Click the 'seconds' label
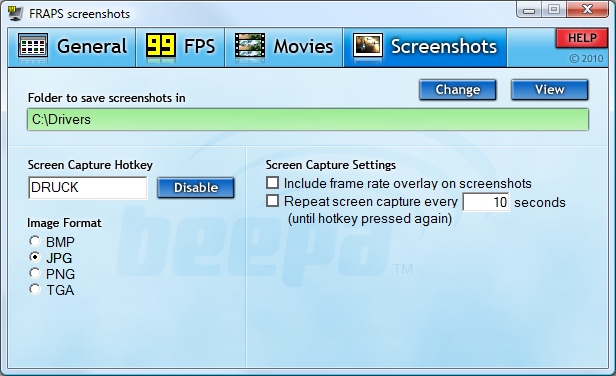The width and height of the screenshot is (616, 376). [540, 202]
